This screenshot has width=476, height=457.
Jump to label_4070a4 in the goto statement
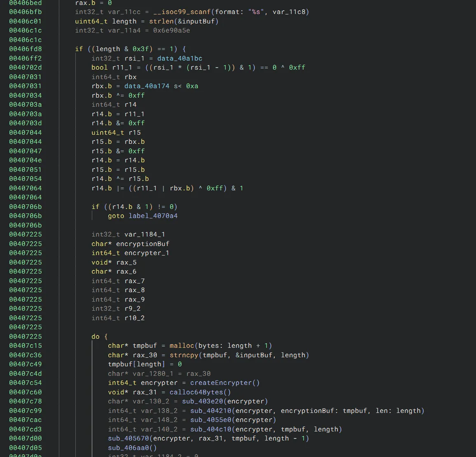(x=153, y=216)
